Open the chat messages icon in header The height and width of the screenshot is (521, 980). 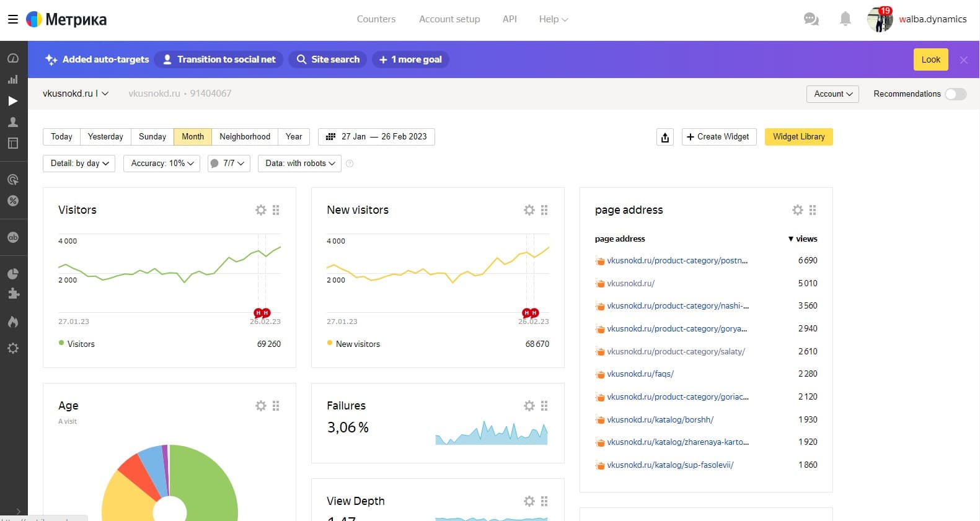[x=811, y=19]
